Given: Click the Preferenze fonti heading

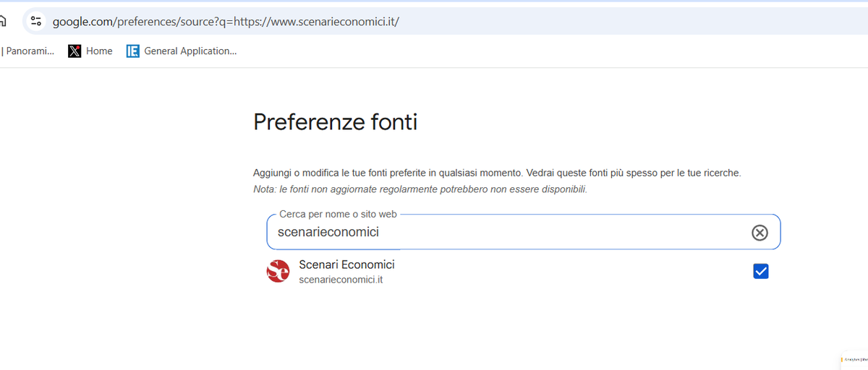Looking at the screenshot, I should pyautogui.click(x=335, y=122).
